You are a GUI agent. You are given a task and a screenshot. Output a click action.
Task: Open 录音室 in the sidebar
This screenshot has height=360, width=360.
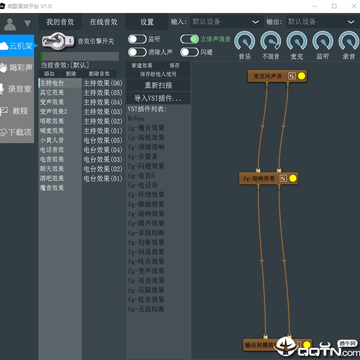[x=17, y=89]
